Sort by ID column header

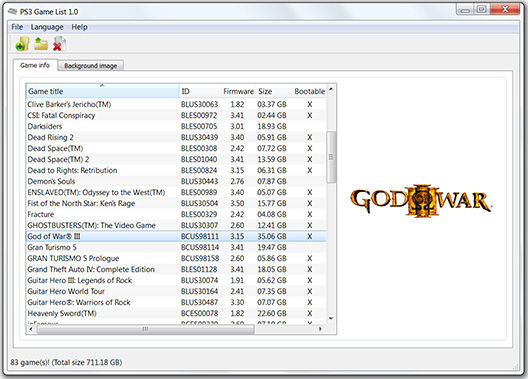point(200,91)
